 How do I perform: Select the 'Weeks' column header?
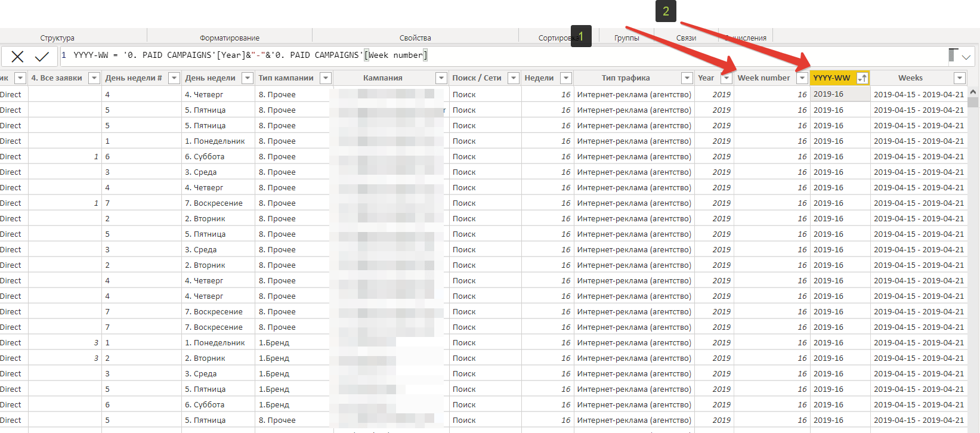pyautogui.click(x=910, y=78)
